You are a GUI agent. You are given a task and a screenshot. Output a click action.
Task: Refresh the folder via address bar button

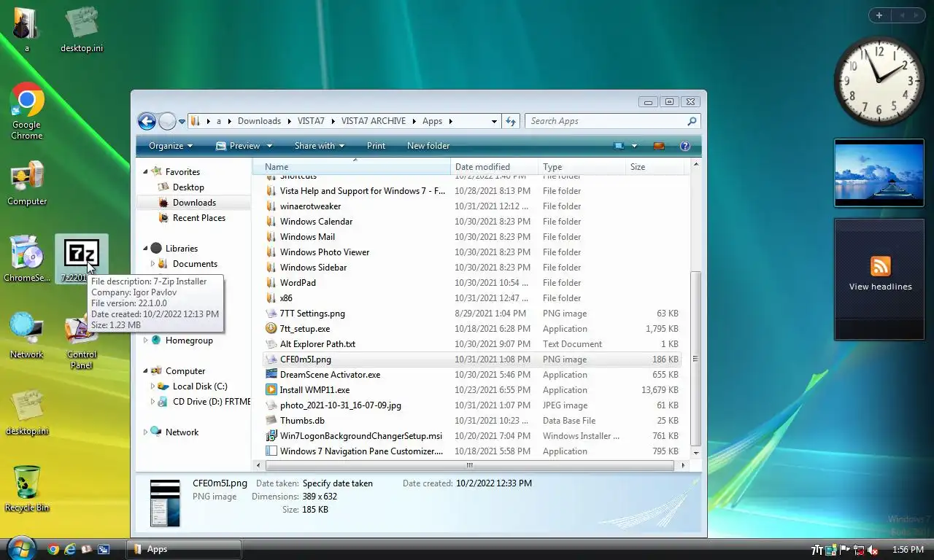coord(511,121)
